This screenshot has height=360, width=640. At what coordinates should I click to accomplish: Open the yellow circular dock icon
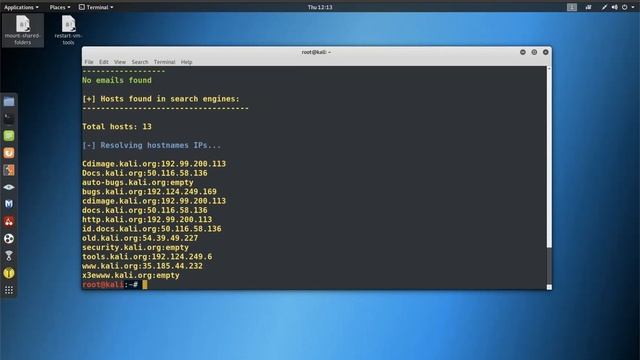(9, 273)
